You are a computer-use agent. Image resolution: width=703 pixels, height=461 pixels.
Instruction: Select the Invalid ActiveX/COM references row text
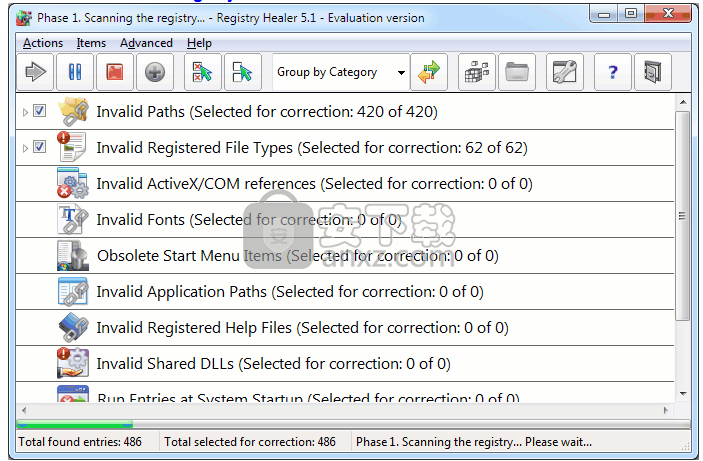[x=314, y=183]
